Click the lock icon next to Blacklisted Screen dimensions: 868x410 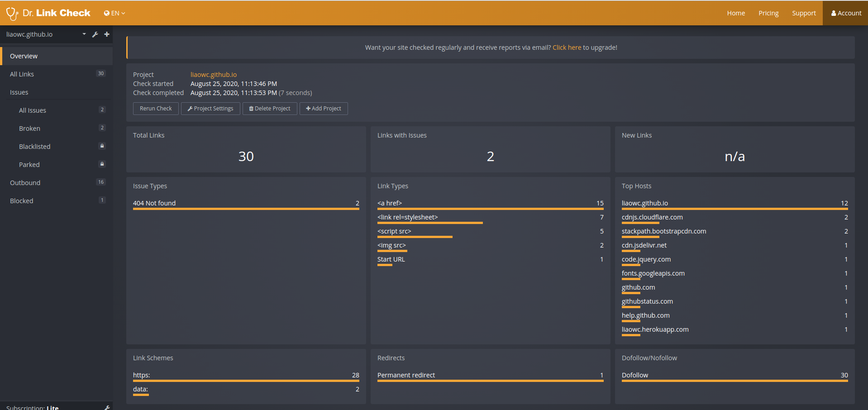tap(102, 146)
